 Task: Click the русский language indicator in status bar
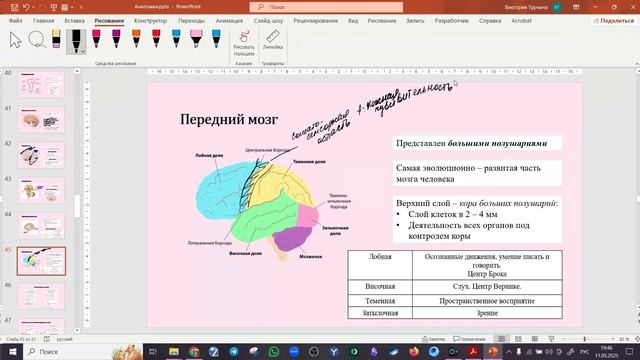pos(64,339)
